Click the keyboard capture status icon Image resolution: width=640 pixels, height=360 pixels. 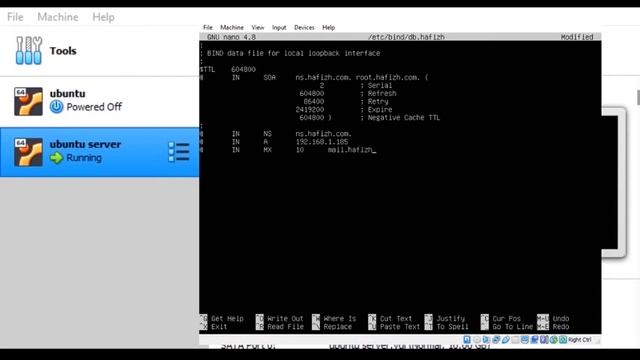pyautogui.click(x=563, y=340)
